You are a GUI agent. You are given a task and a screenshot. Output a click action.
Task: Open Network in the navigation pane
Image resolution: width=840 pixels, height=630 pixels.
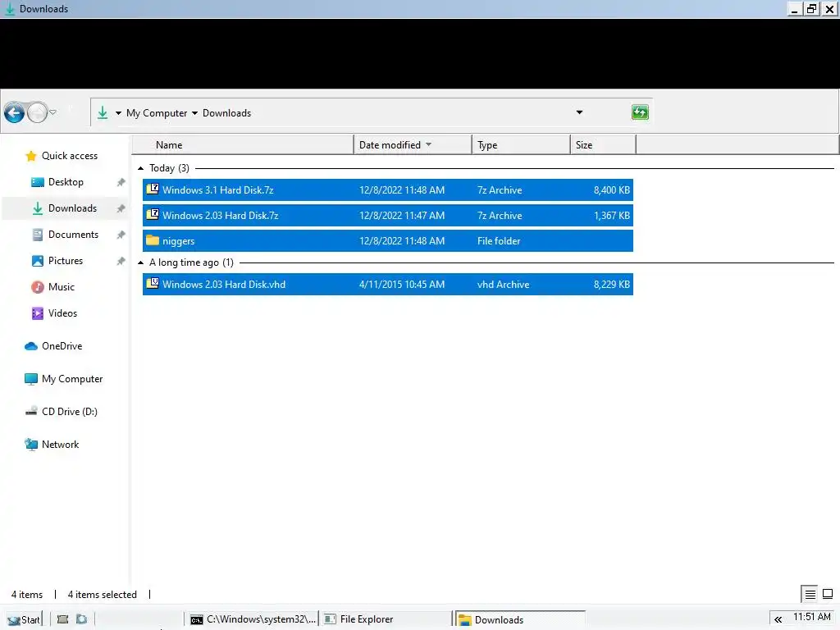point(61,444)
